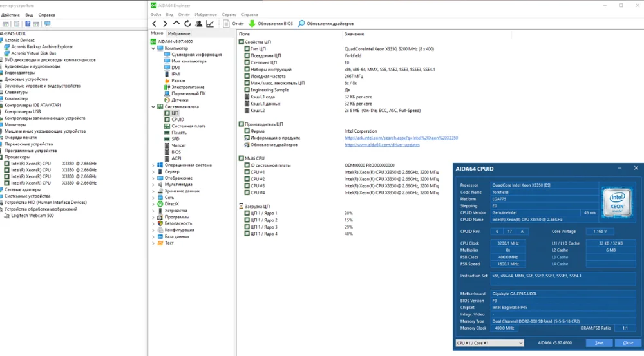Image resolution: width=644 pixels, height=356 pixels.
Task: Expand the Сервер branch
Action: click(153, 172)
